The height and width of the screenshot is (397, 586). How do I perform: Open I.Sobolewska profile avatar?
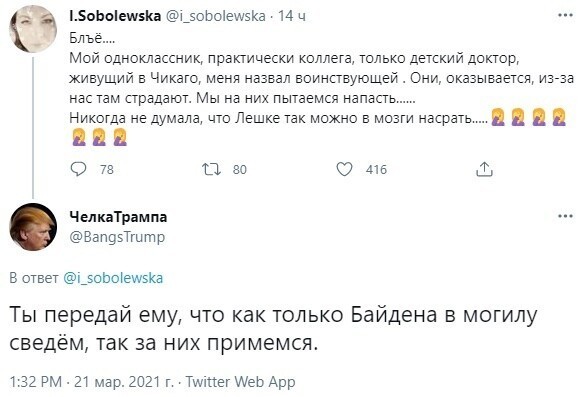point(33,28)
